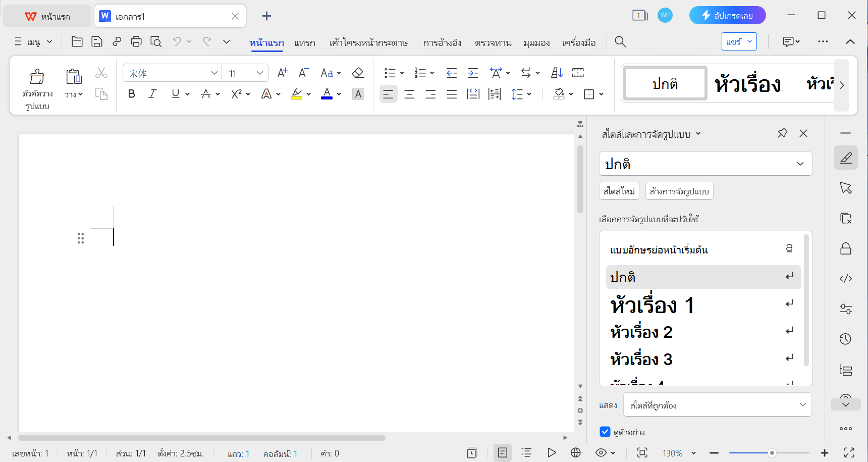
Task: Open the search magnifier in ribbon
Action: [x=621, y=42]
